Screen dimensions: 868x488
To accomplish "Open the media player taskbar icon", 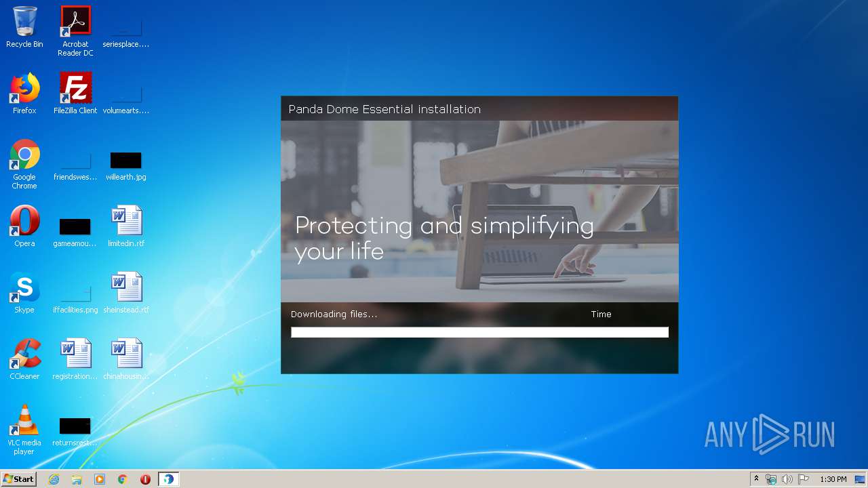I will (x=100, y=479).
